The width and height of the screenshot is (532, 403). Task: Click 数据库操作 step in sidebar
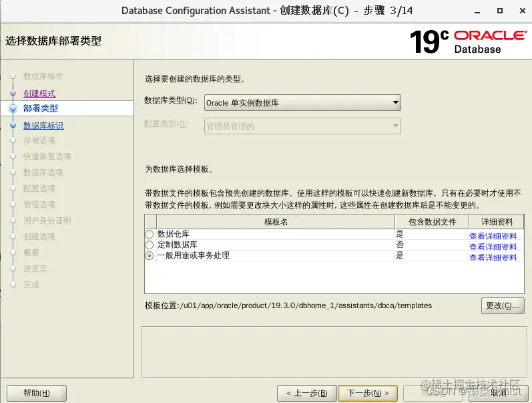tap(43, 76)
